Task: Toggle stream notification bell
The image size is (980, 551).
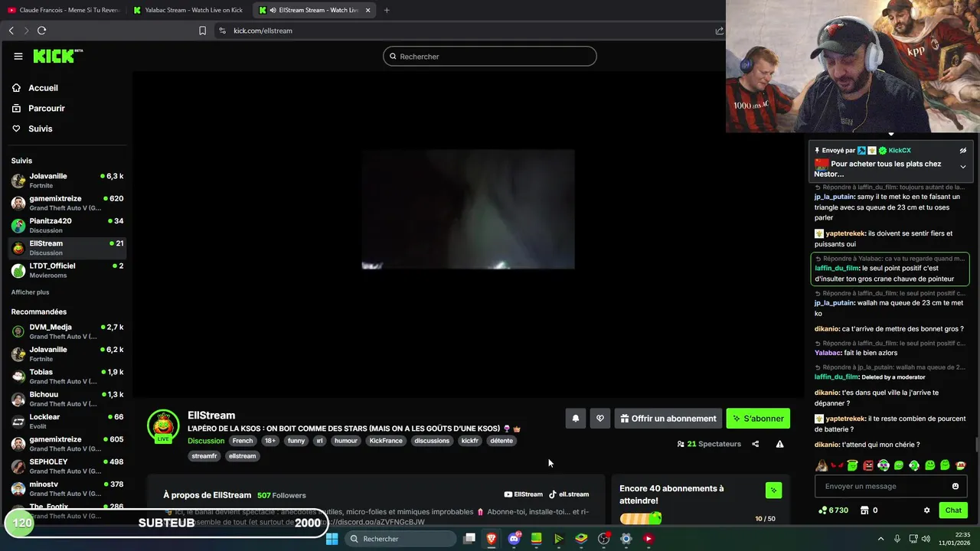Action: pyautogui.click(x=576, y=419)
